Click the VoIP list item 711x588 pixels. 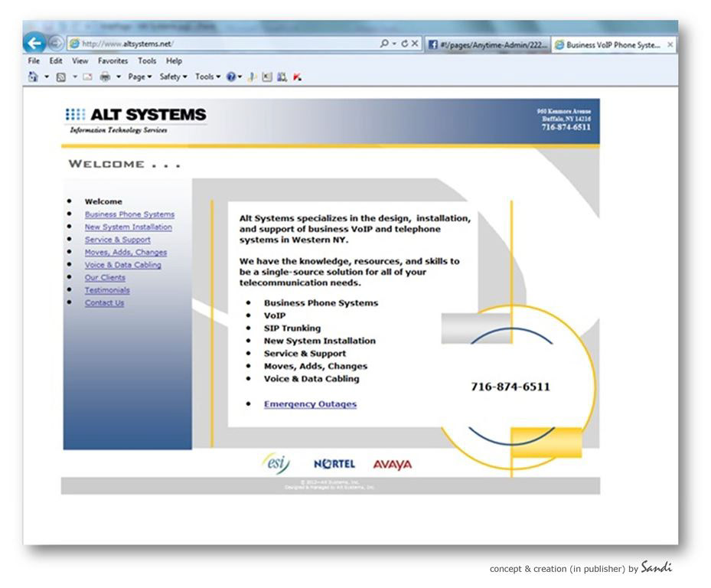coord(275,315)
